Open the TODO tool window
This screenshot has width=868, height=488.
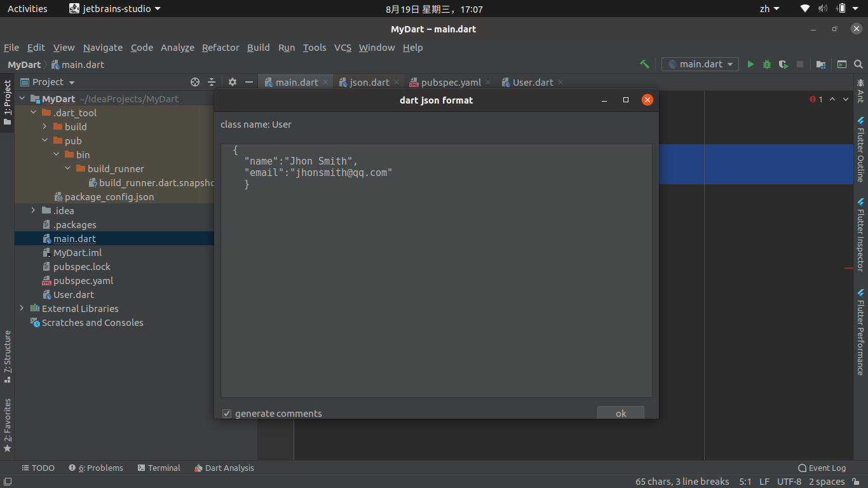point(38,468)
